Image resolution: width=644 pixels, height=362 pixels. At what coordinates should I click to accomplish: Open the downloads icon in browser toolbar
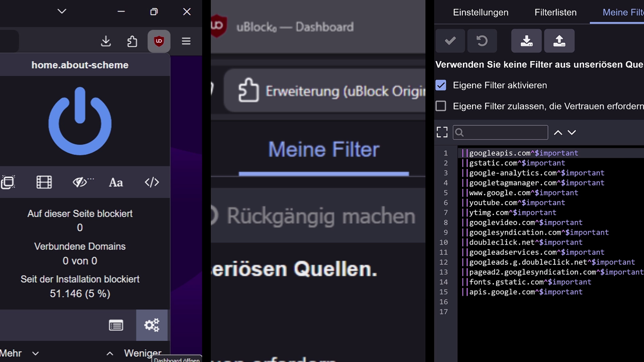[106, 41]
